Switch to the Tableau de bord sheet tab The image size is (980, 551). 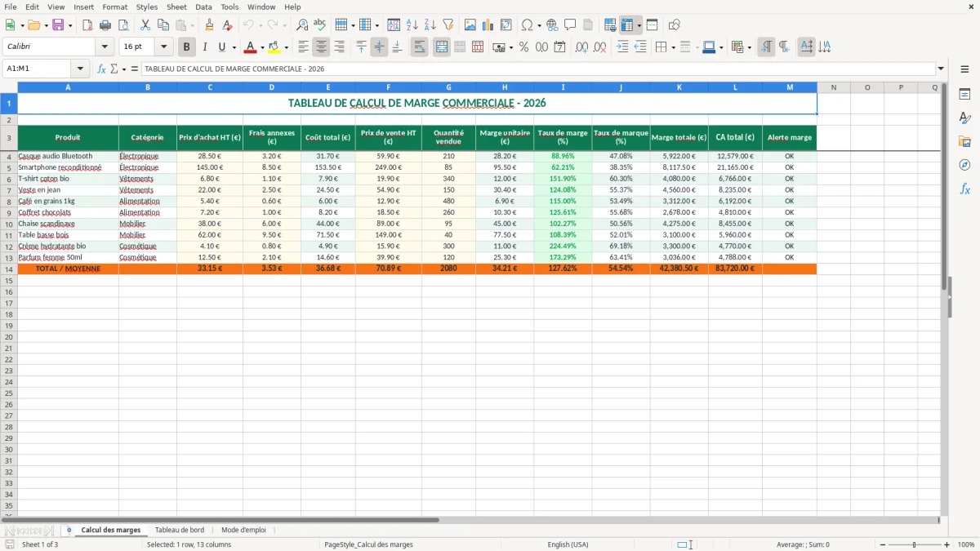pyautogui.click(x=180, y=530)
